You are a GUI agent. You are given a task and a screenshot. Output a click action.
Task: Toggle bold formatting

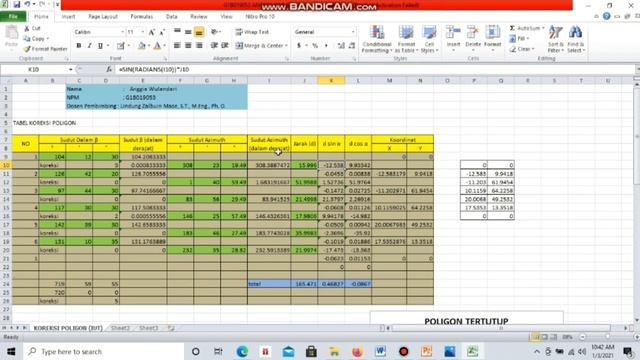click(x=78, y=46)
